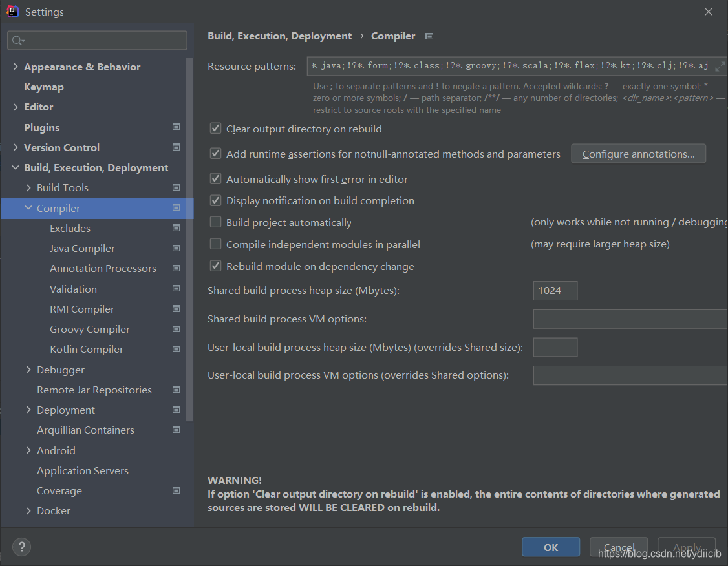
Task: Expand the Version Control section
Action: pos(16,147)
